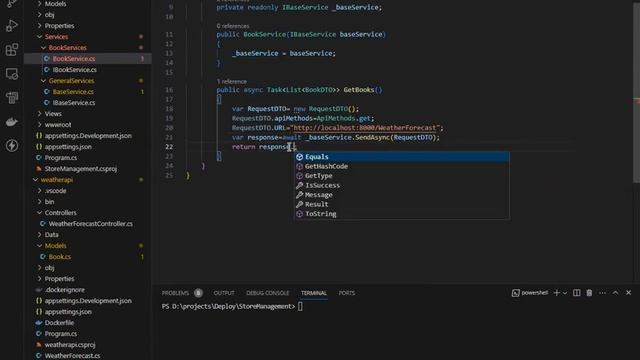
Task: Open the first appsettings.Development.json file
Action: coord(88,136)
